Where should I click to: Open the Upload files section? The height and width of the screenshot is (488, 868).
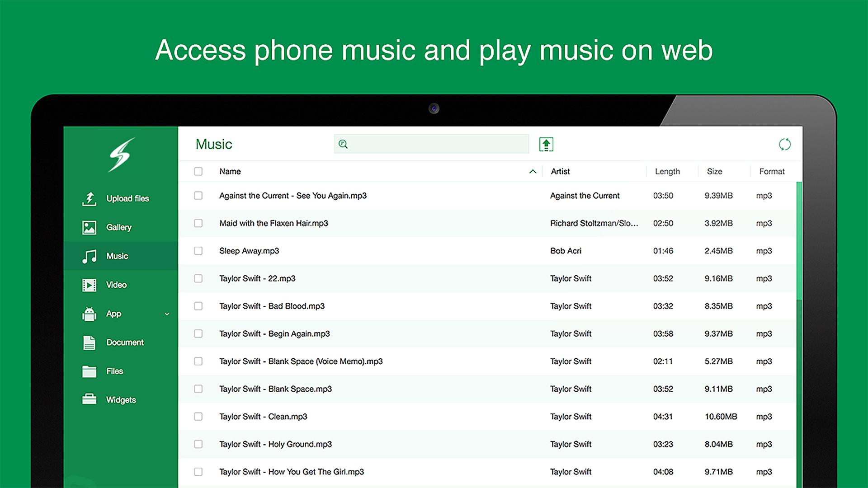coord(127,198)
